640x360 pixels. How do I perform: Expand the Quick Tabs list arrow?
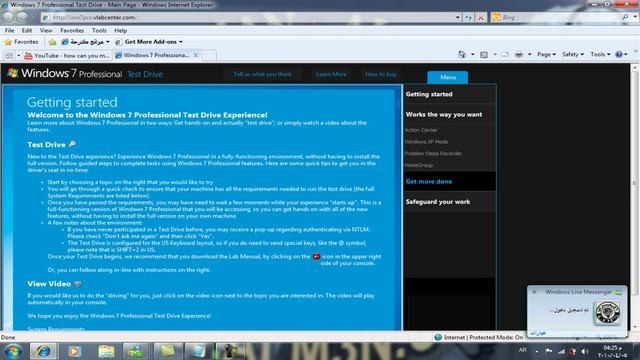[18, 56]
